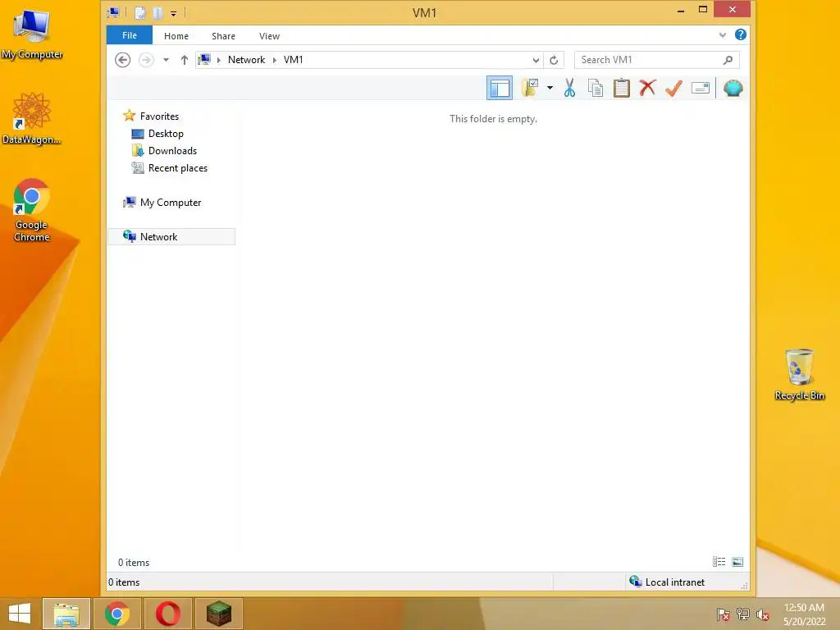
Task: Click the Copy icon in toolbar
Action: tap(596, 88)
